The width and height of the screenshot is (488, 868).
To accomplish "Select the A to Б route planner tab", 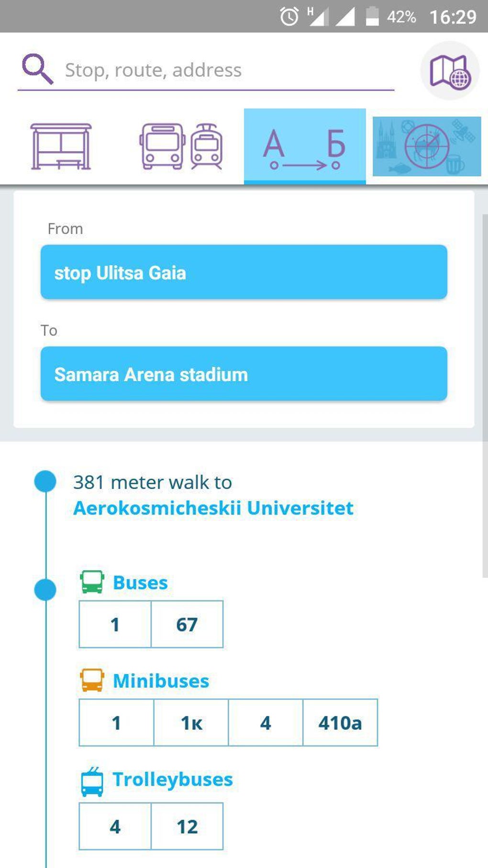I will coord(305,147).
